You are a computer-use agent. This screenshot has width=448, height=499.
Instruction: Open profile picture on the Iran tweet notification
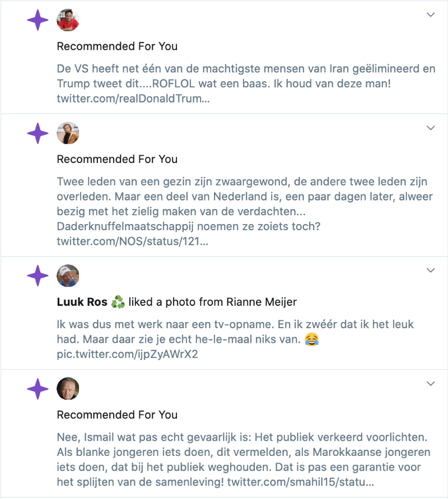pyautogui.click(x=68, y=20)
